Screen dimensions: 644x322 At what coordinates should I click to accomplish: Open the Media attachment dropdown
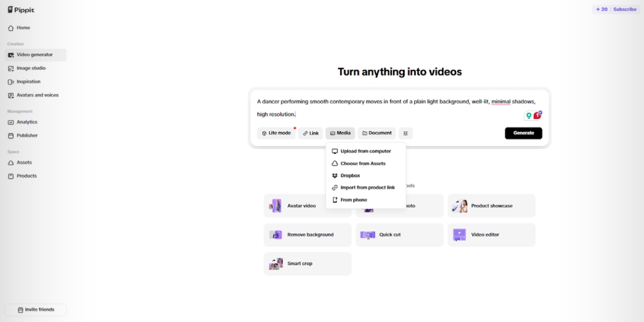pyautogui.click(x=340, y=133)
